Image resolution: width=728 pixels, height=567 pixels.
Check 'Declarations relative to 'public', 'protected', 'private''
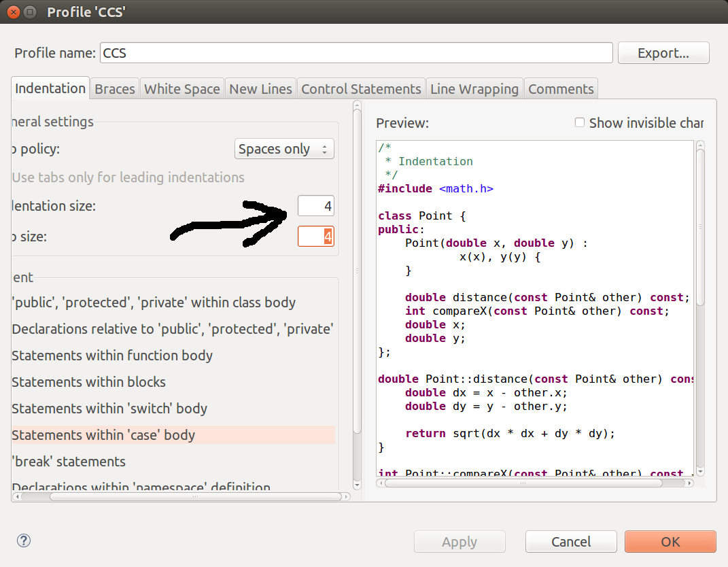[172, 329]
